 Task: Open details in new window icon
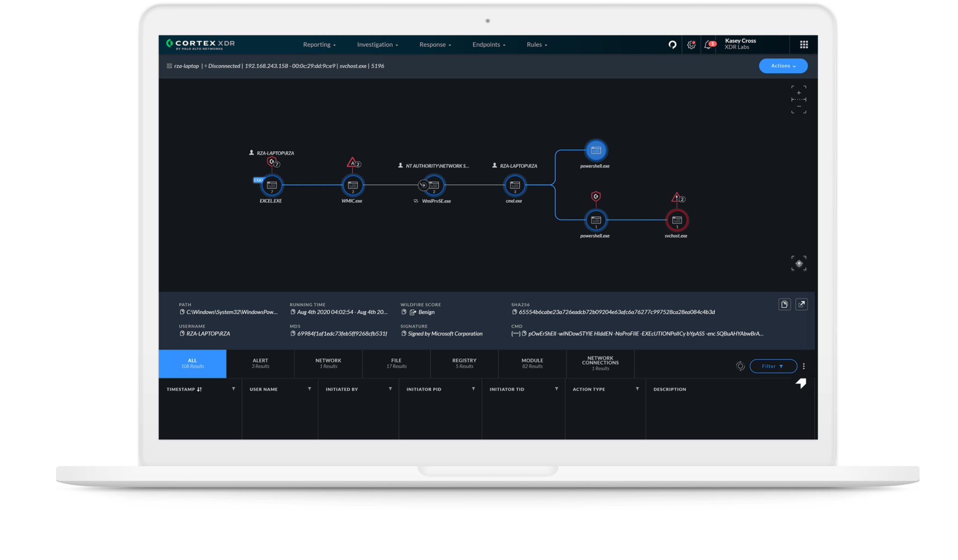[x=801, y=305]
